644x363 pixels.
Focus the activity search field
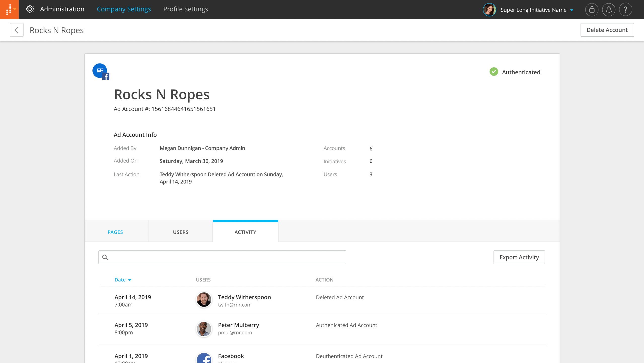(222, 257)
